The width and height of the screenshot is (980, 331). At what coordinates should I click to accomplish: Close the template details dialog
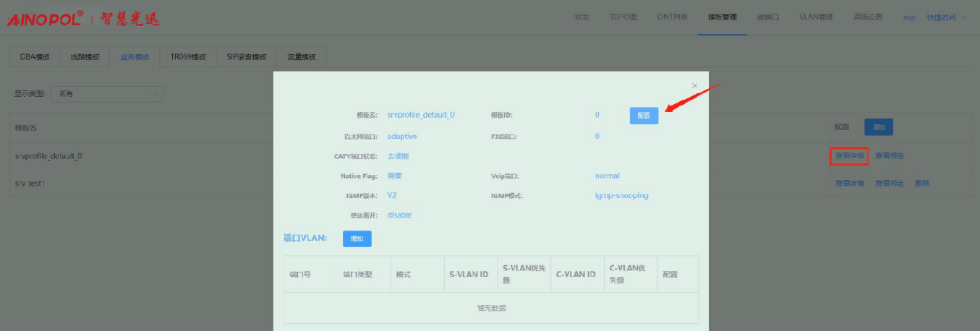pyautogui.click(x=694, y=86)
